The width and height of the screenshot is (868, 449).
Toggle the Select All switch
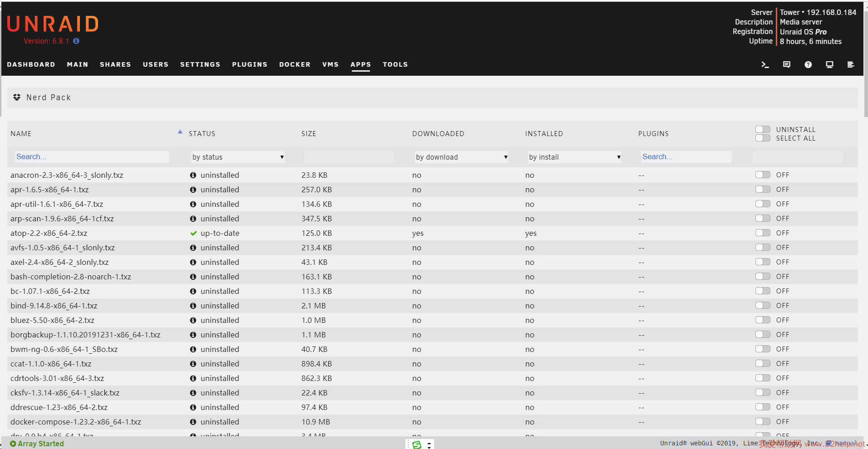tap(763, 138)
